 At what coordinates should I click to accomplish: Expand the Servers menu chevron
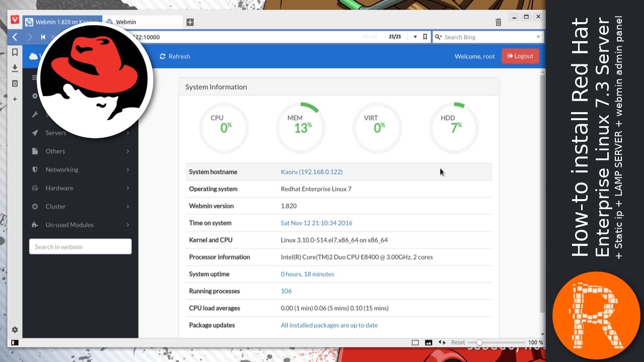pyautogui.click(x=128, y=133)
